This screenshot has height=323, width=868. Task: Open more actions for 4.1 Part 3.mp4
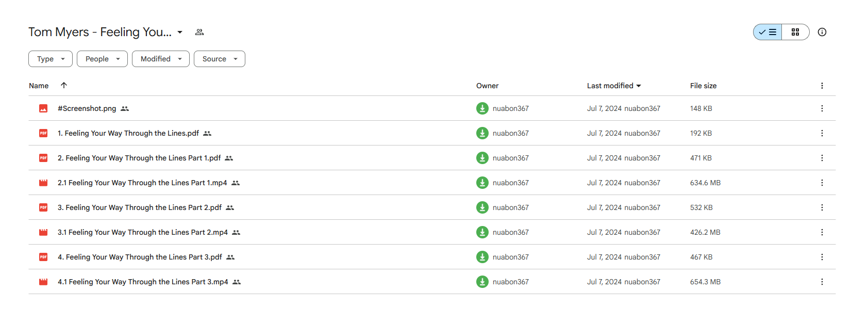point(822,282)
